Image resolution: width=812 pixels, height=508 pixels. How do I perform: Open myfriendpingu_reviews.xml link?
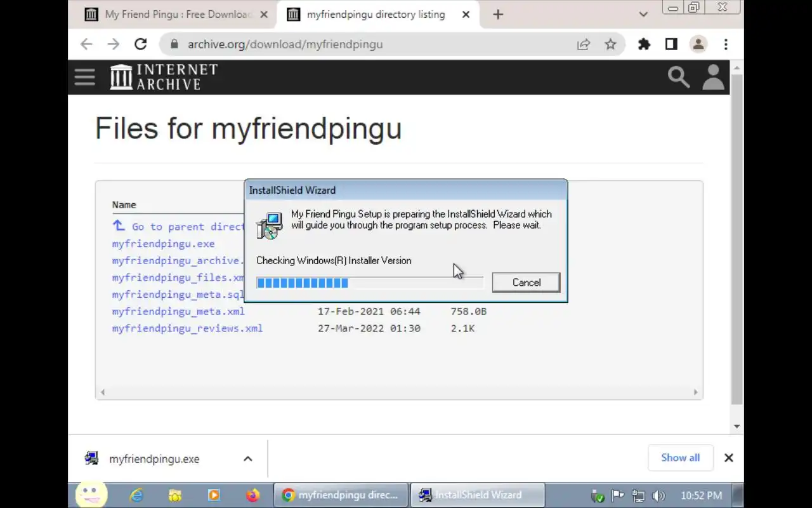coord(187,328)
